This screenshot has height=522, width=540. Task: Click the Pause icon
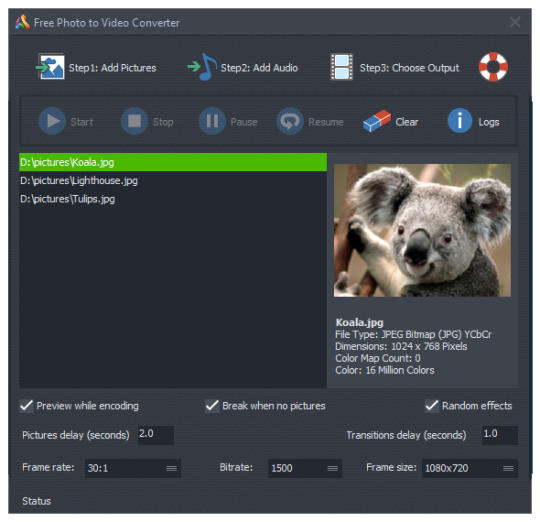[212, 121]
